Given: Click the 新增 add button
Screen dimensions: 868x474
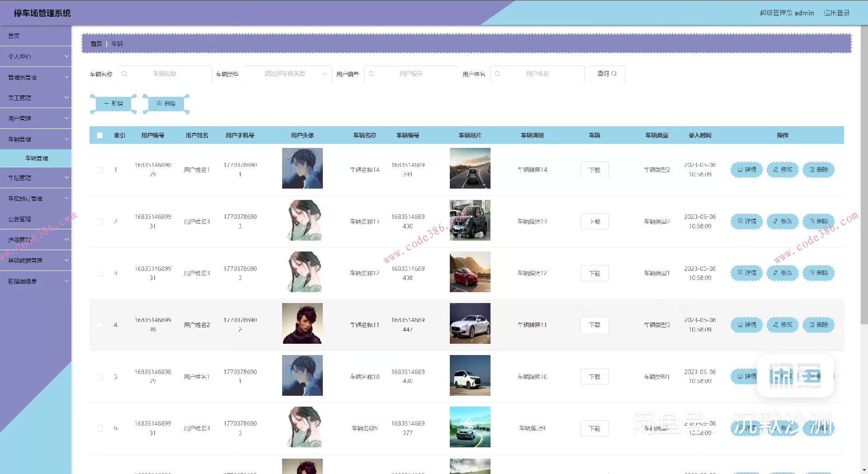Looking at the screenshot, I should pos(113,104).
